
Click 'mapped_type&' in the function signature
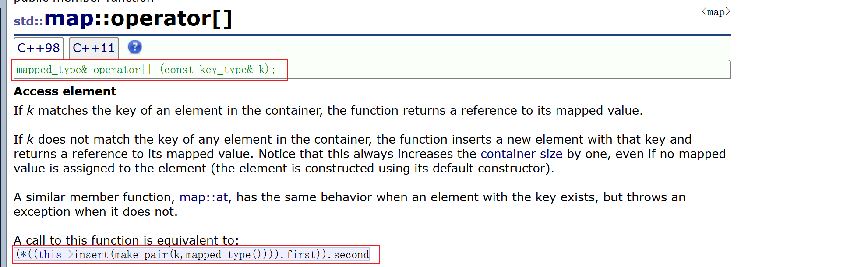(x=52, y=70)
